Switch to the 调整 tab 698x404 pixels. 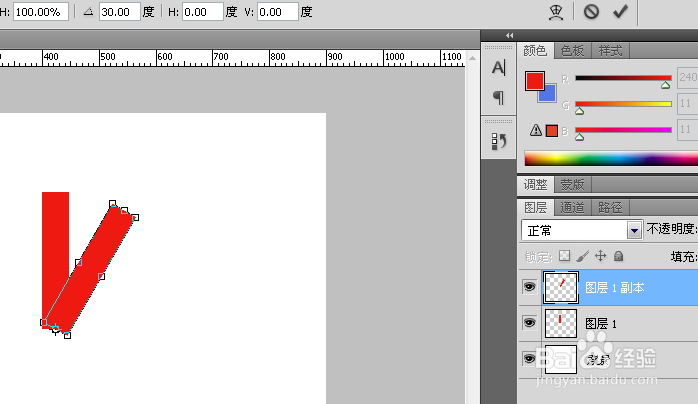point(535,184)
